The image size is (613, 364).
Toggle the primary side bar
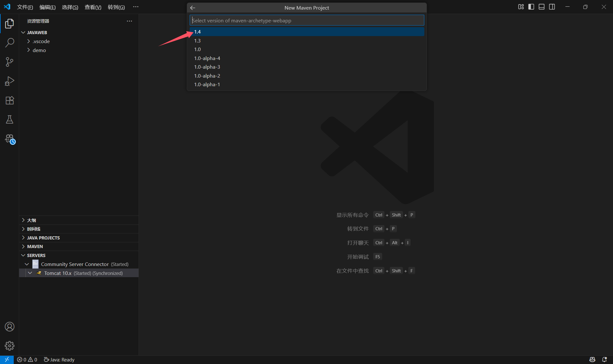[531, 7]
